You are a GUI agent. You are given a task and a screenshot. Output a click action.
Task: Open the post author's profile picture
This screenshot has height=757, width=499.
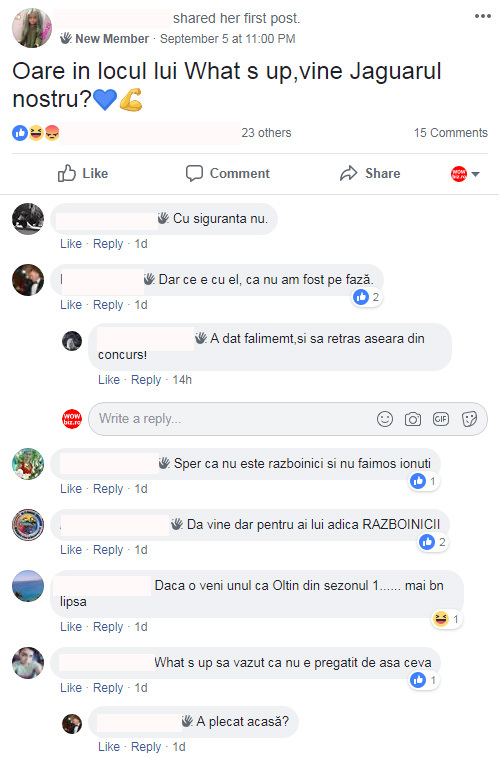[x=31, y=28]
